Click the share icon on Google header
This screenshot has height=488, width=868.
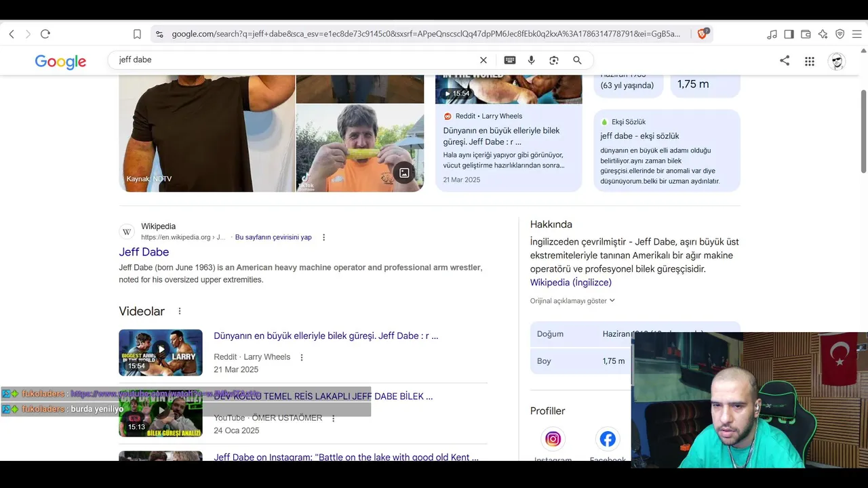[x=785, y=60]
